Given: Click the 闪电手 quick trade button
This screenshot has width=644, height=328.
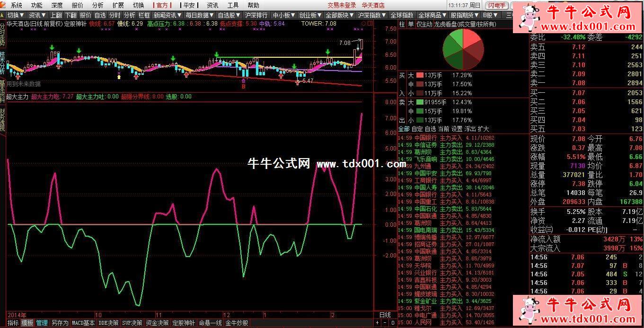Looking at the screenshot, I should [497, 5].
